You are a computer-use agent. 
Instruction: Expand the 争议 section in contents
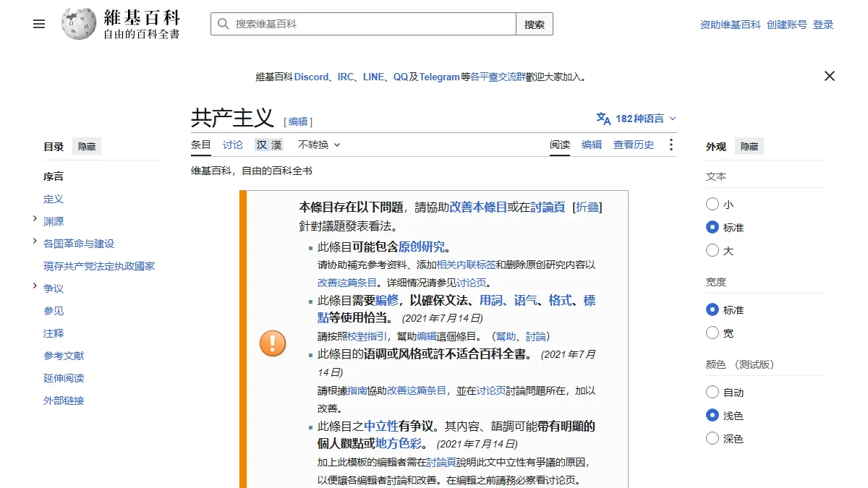click(x=35, y=286)
